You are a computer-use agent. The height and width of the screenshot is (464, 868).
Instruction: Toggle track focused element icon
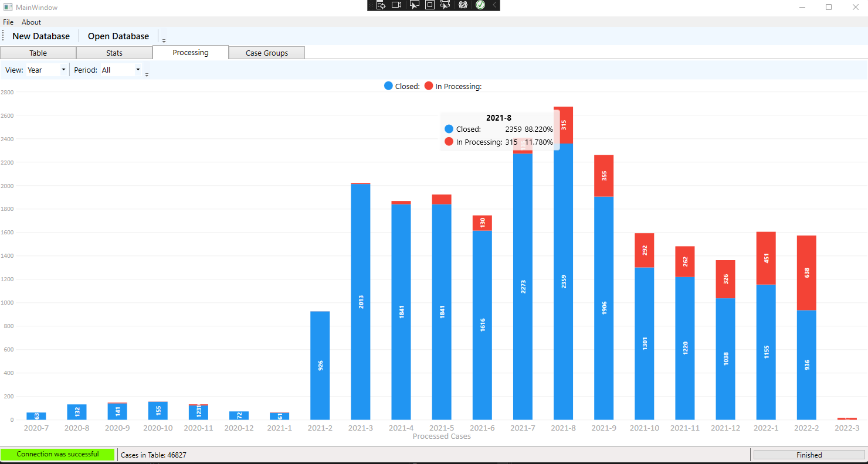click(x=445, y=5)
